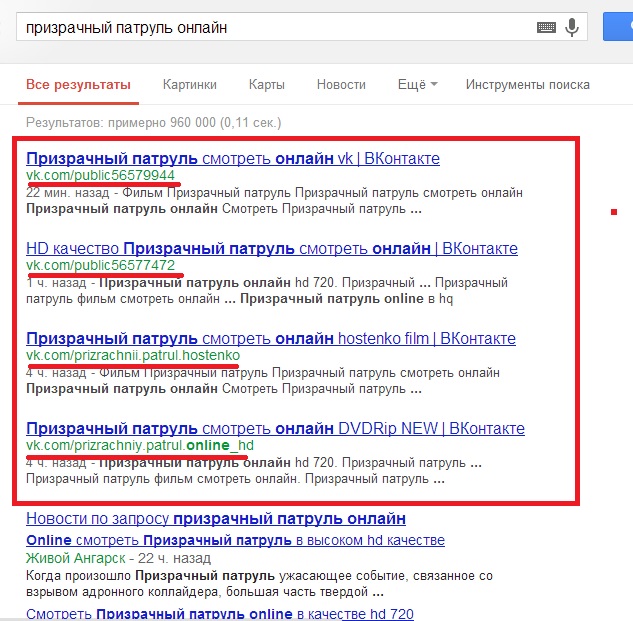Click the vk.com/prizrachnii.patrul.hostenko URL
The image size is (633, 621).
pyautogui.click(x=133, y=355)
